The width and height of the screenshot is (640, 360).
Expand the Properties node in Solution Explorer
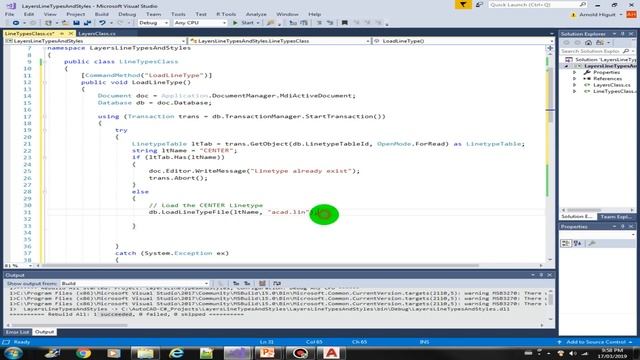tap(575, 72)
